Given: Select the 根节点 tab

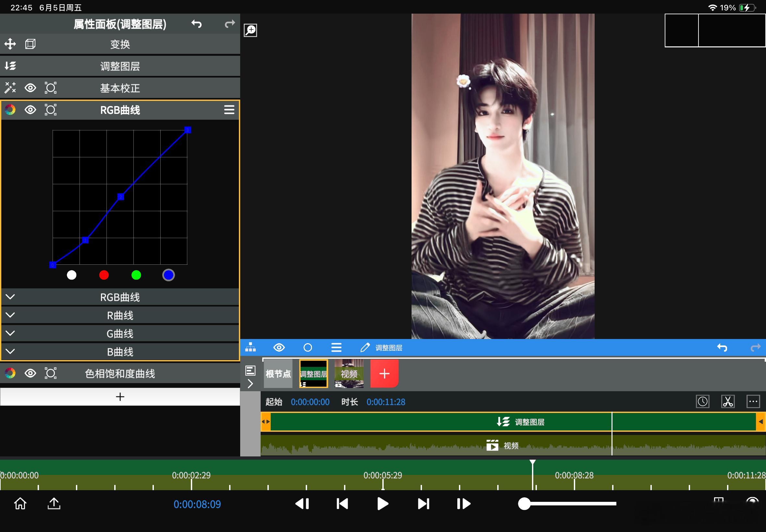Looking at the screenshot, I should 278,374.
